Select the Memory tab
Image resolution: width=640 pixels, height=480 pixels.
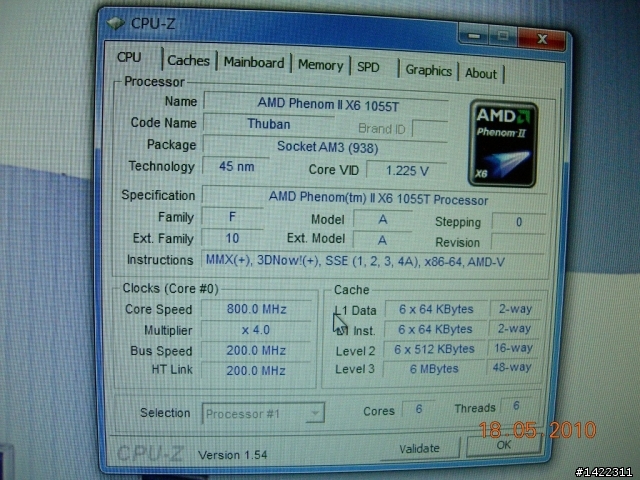(320, 65)
